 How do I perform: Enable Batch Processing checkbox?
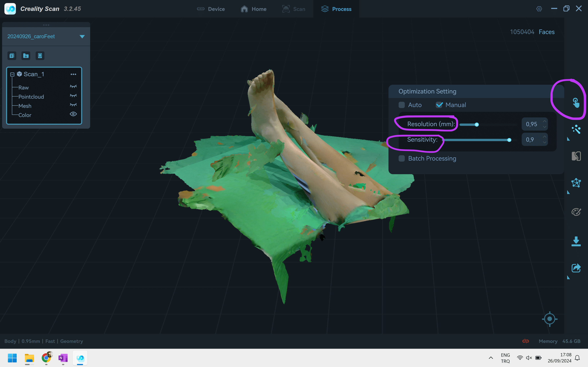401,158
